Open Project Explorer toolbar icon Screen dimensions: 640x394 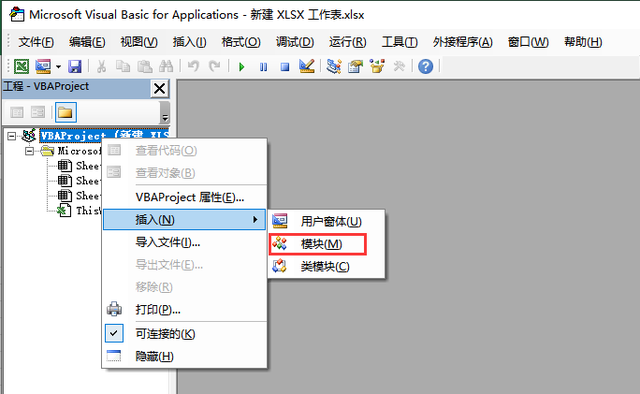[x=334, y=66]
